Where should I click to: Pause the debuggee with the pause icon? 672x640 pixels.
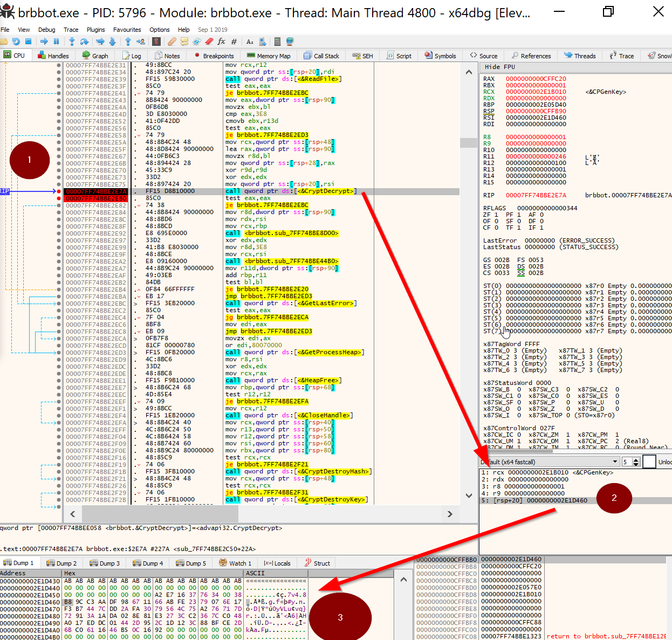56,41
